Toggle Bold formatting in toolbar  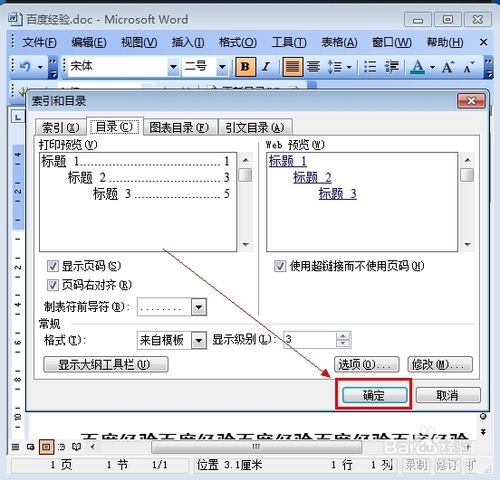point(245,67)
